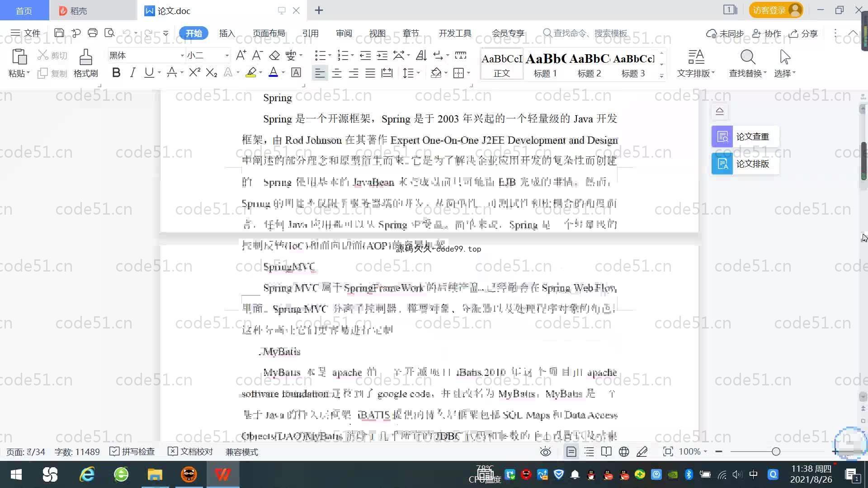
Task: Justify the paragraph text
Action: pyautogui.click(x=370, y=73)
